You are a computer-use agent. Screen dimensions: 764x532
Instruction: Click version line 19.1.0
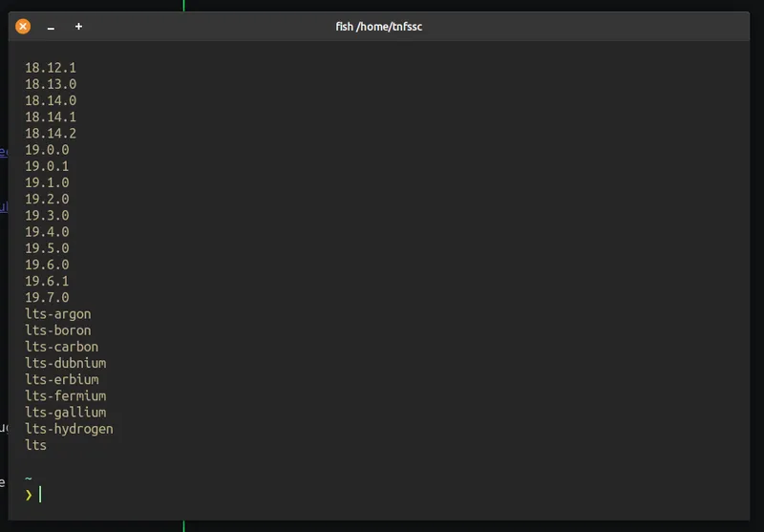point(47,182)
